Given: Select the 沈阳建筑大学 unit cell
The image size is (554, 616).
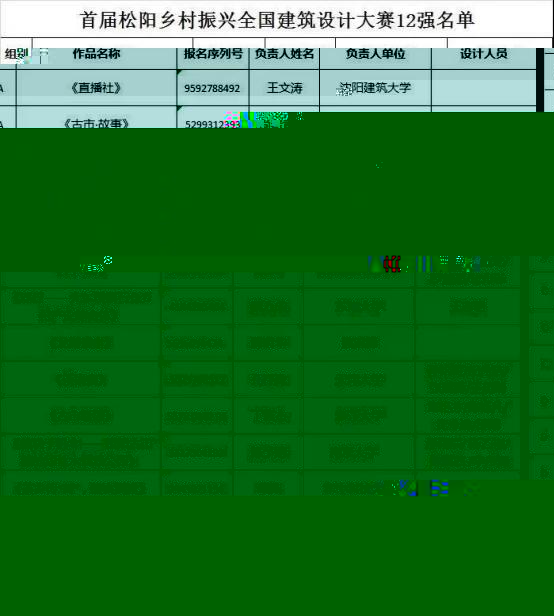Looking at the screenshot, I should tap(376, 88).
